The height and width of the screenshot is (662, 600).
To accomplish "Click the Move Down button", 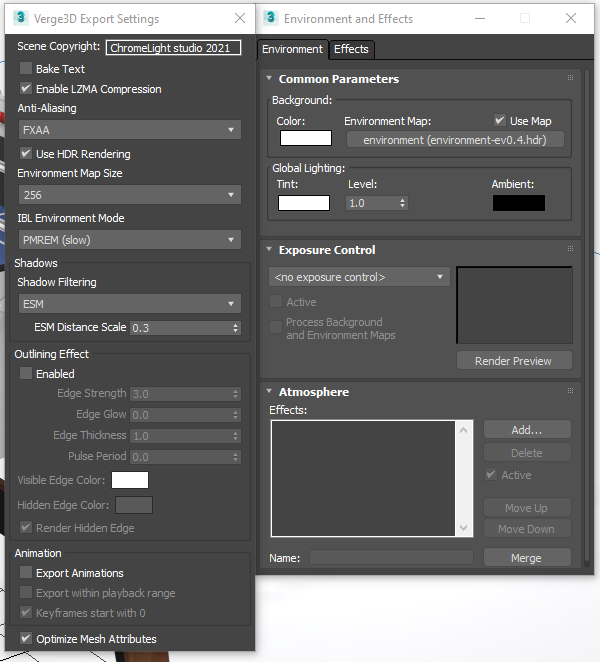I will coord(527,529).
